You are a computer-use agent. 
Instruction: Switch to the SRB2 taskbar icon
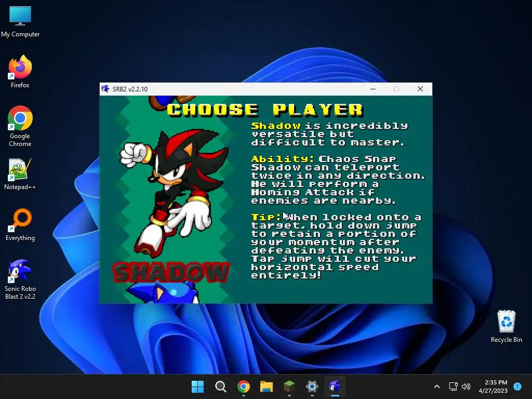[335, 387]
